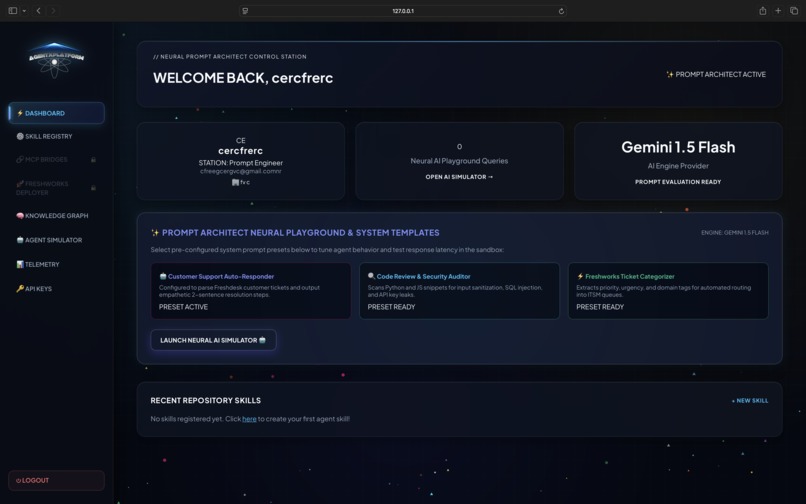Click the + New Skill link
This screenshot has width=806, height=504.
pos(750,401)
